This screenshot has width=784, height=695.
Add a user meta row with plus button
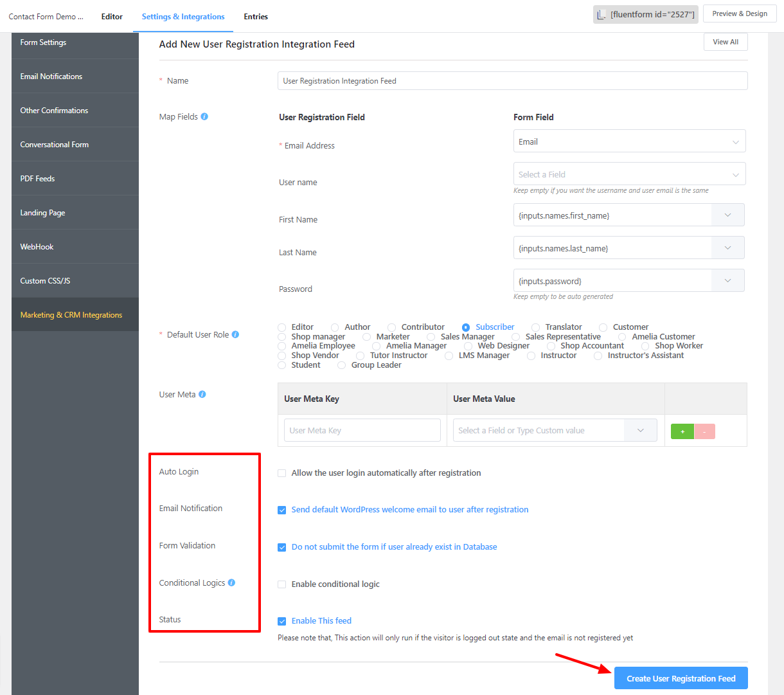tap(682, 431)
